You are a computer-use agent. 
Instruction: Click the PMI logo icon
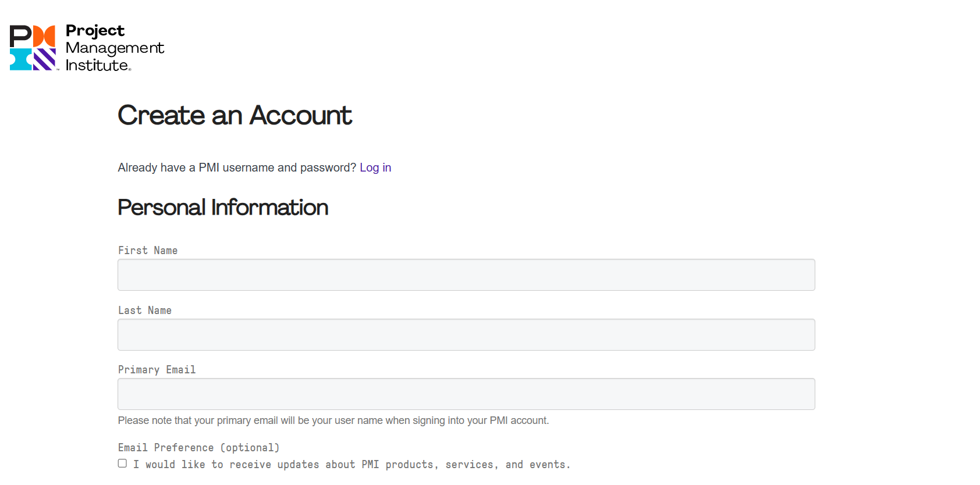pos(33,48)
